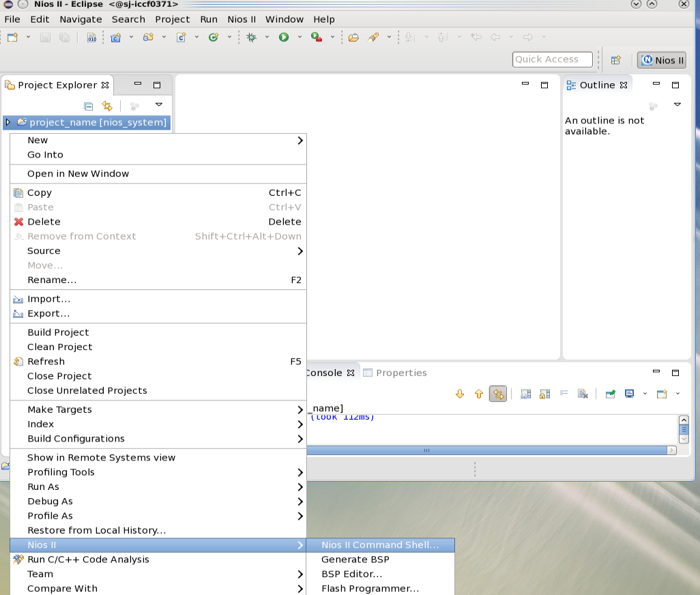
Task: Choose Build Project from context menu
Action: point(58,332)
